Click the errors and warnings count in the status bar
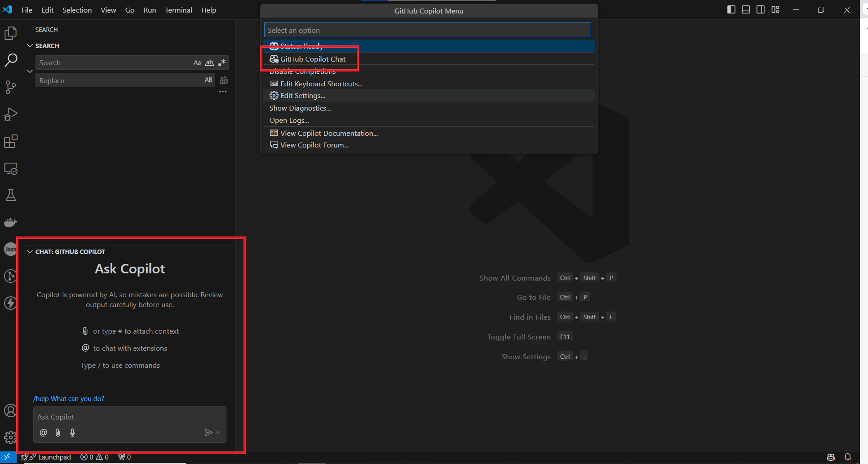 (x=94, y=457)
